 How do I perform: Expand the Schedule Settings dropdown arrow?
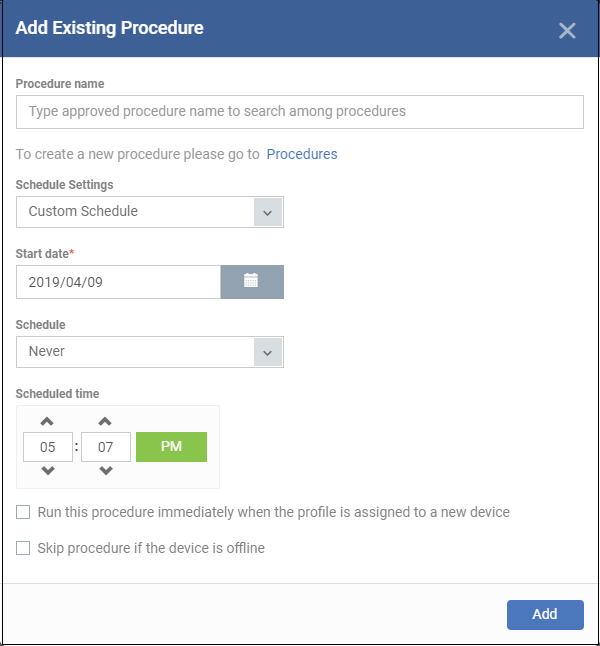(x=268, y=212)
